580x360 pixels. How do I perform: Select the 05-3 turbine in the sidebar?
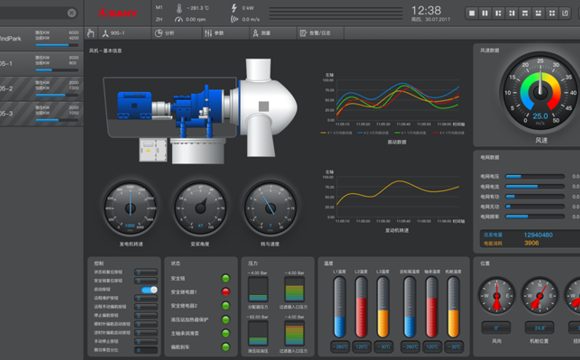pyautogui.click(x=41, y=114)
